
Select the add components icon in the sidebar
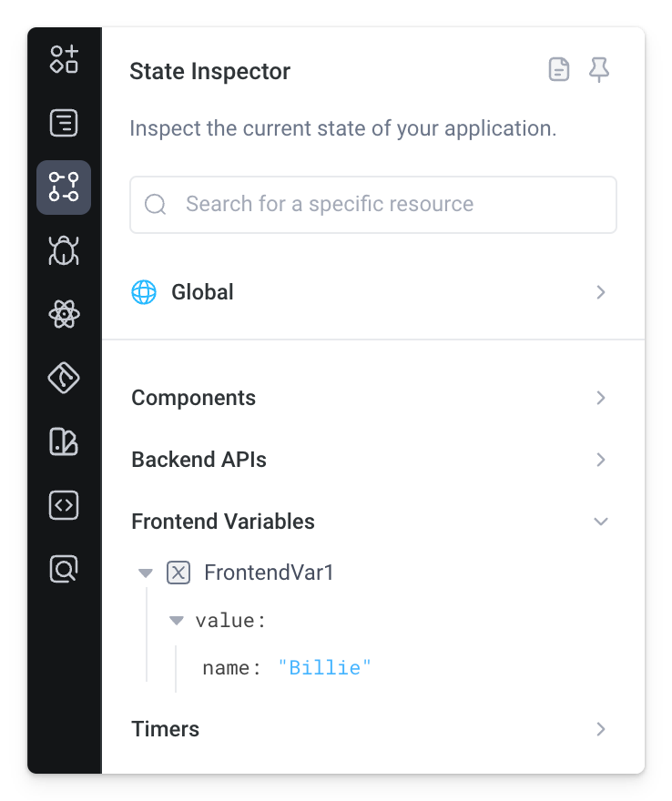click(x=63, y=59)
